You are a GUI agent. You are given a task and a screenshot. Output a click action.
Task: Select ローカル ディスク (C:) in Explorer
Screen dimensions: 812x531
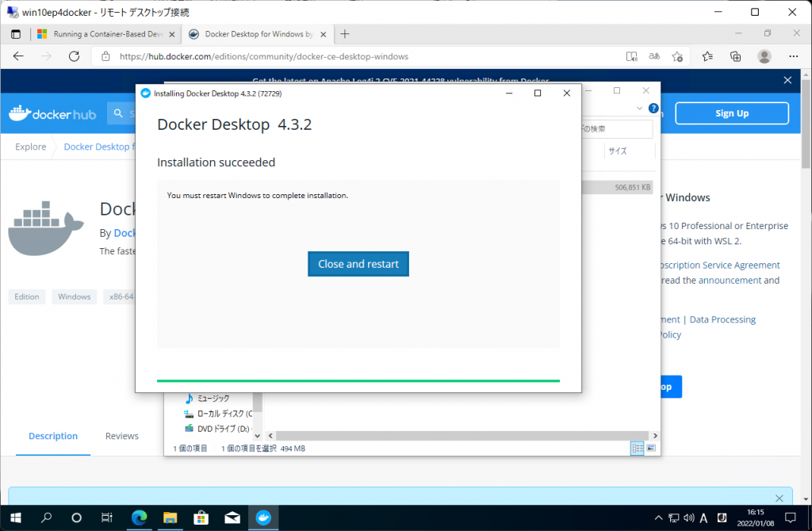click(218, 414)
